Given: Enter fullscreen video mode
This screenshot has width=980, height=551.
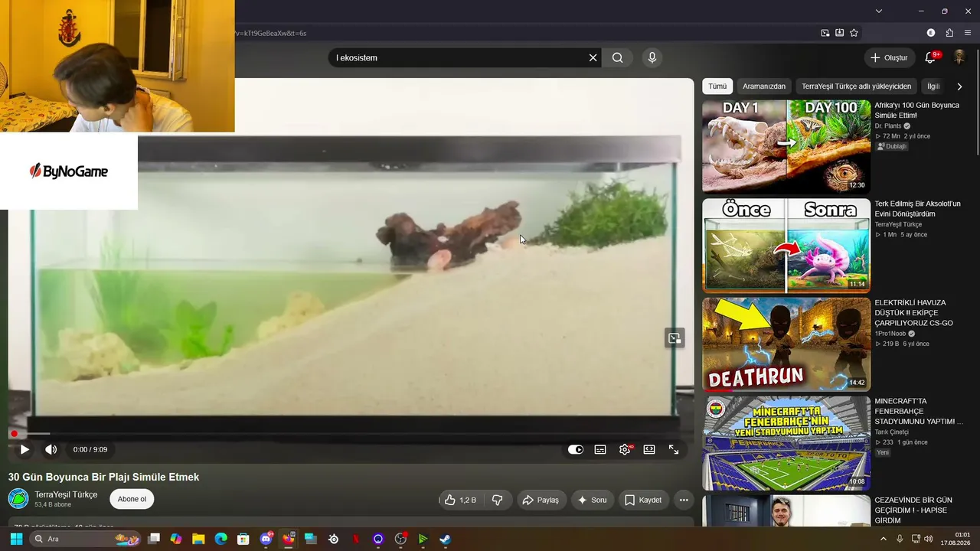Looking at the screenshot, I should pos(674,449).
